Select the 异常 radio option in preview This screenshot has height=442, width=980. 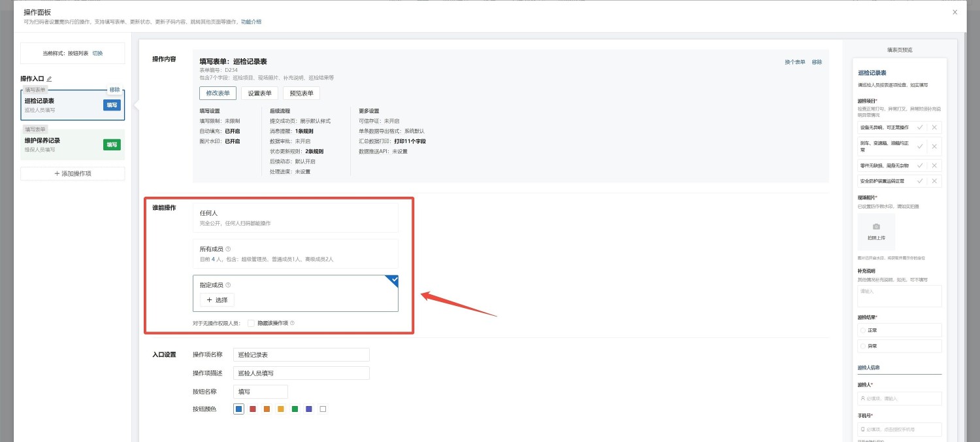[x=863, y=346]
